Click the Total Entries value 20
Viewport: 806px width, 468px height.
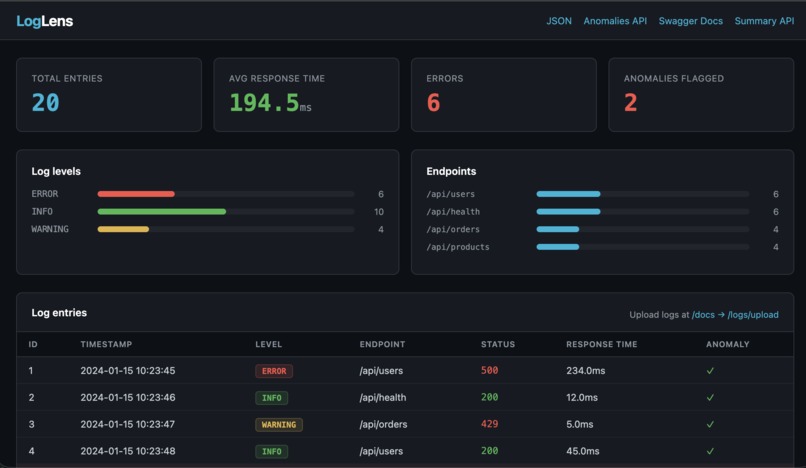click(x=45, y=102)
